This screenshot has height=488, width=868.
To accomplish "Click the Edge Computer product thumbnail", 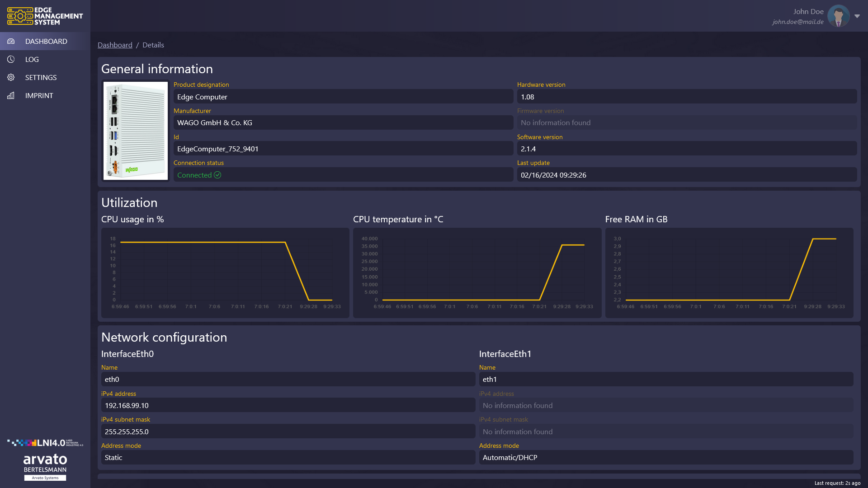I will point(135,131).
